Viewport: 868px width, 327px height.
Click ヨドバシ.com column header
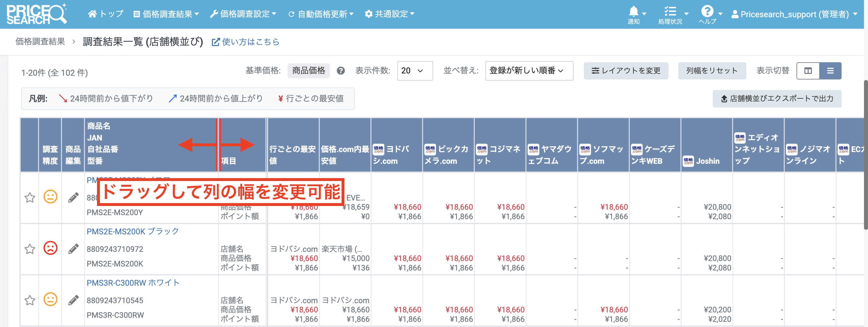click(x=397, y=145)
